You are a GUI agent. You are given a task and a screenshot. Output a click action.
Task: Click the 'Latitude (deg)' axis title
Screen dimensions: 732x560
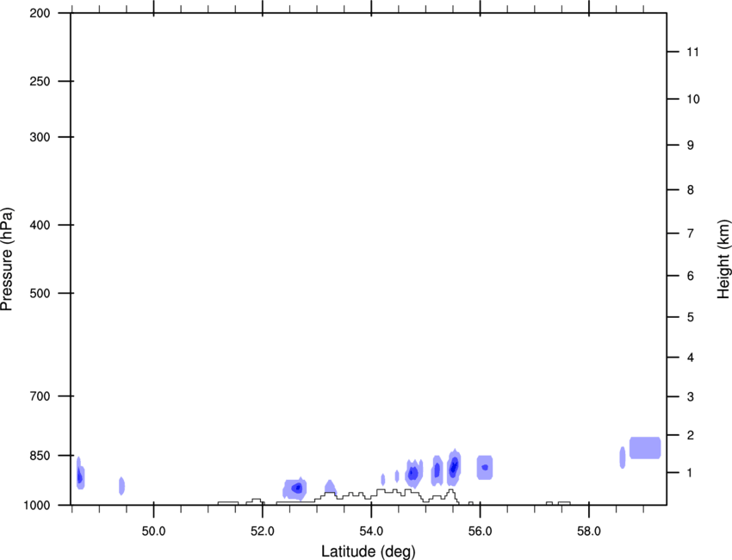point(369,551)
